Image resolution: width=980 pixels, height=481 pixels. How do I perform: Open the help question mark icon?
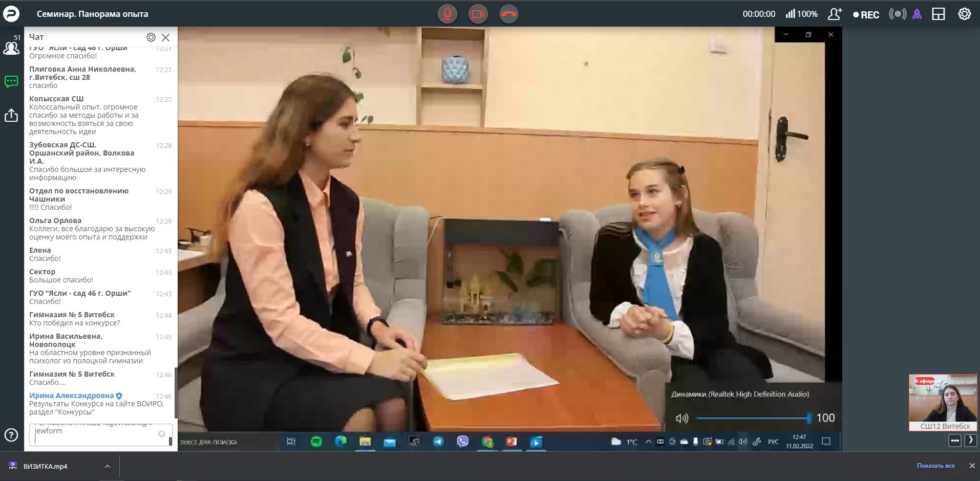[11, 435]
